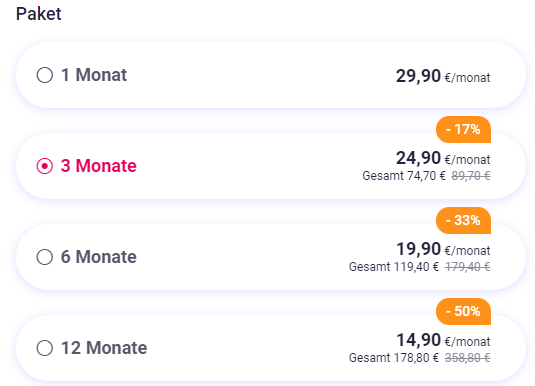Click the -17% discount badge
The width and height of the screenshot is (535, 386).
(463, 129)
